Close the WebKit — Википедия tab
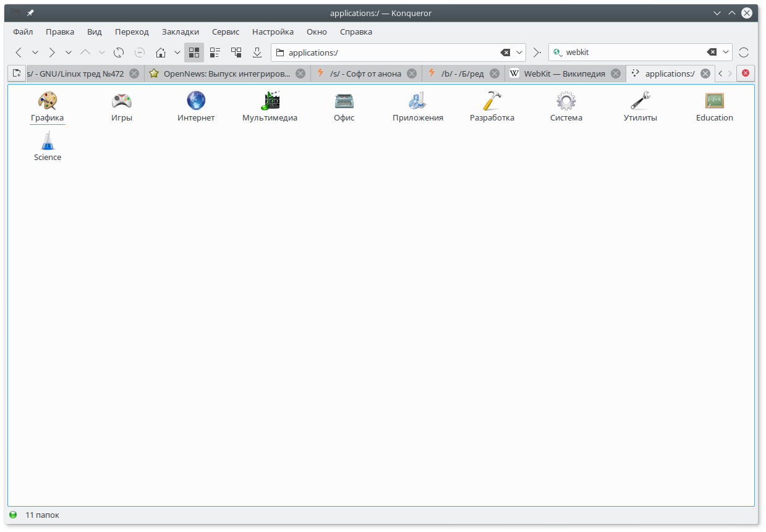 pos(616,74)
